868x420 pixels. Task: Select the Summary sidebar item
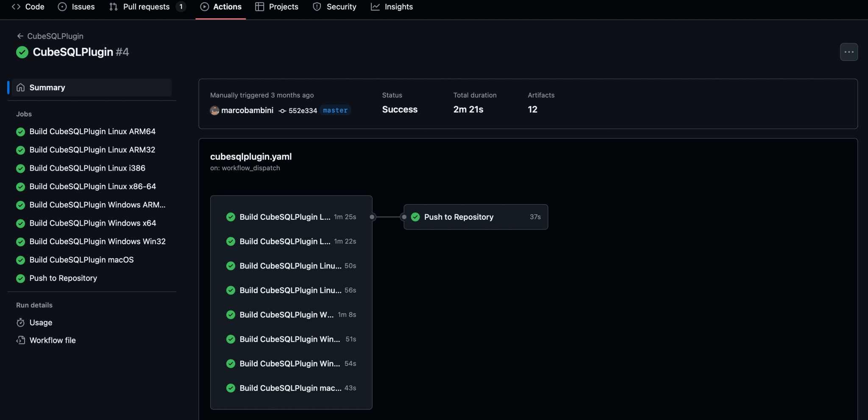pyautogui.click(x=92, y=88)
